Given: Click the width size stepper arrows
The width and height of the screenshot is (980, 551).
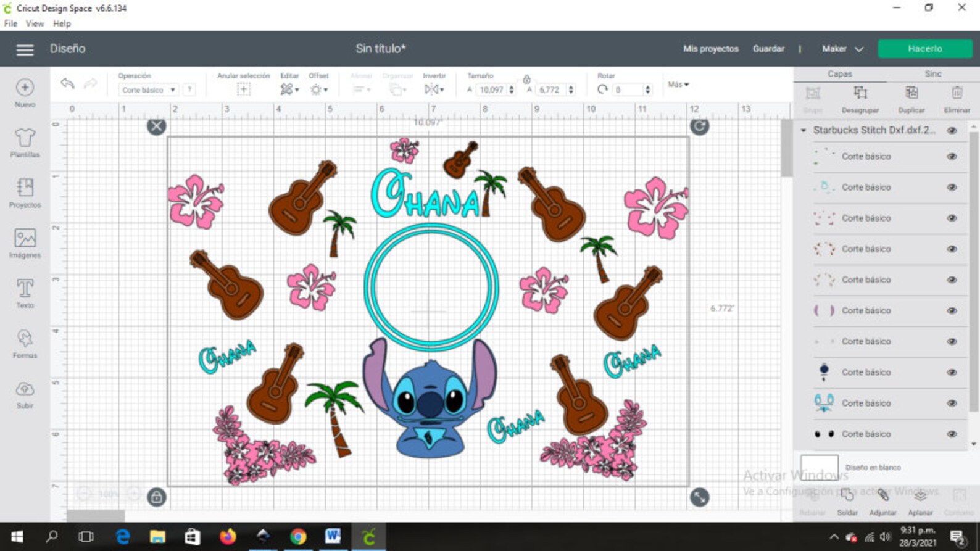Looking at the screenshot, I should 511,90.
